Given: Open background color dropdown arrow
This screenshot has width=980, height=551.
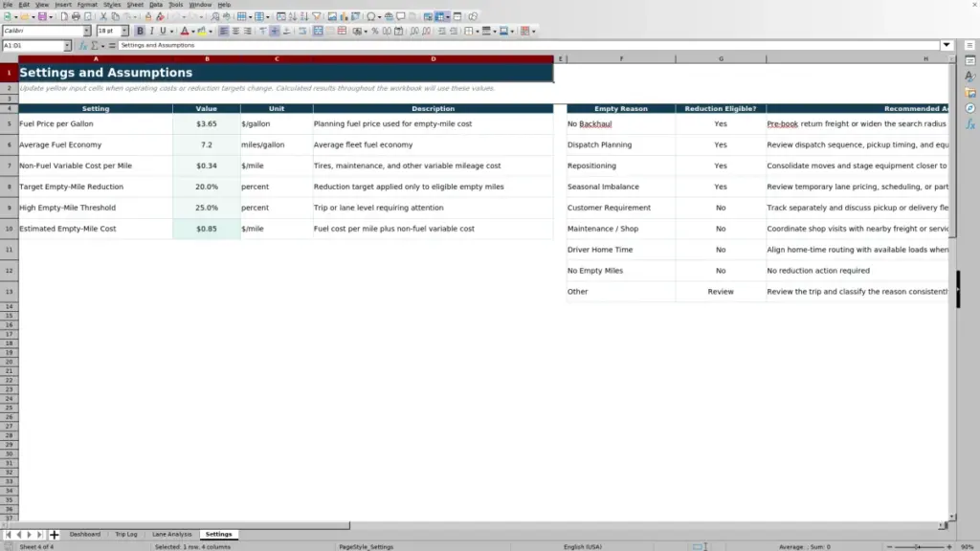Looking at the screenshot, I should (x=211, y=31).
